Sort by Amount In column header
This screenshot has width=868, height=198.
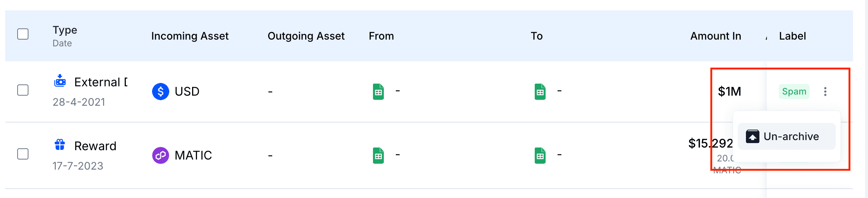coord(715,36)
